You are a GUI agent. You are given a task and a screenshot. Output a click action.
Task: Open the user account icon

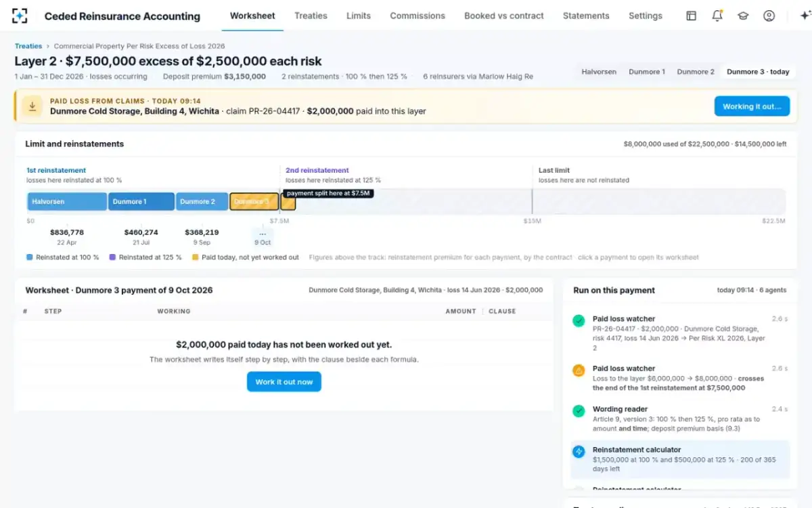coord(769,16)
